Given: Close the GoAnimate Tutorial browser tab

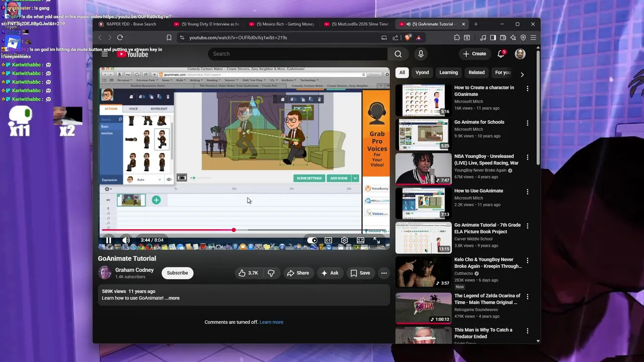Looking at the screenshot, I should [463, 24].
